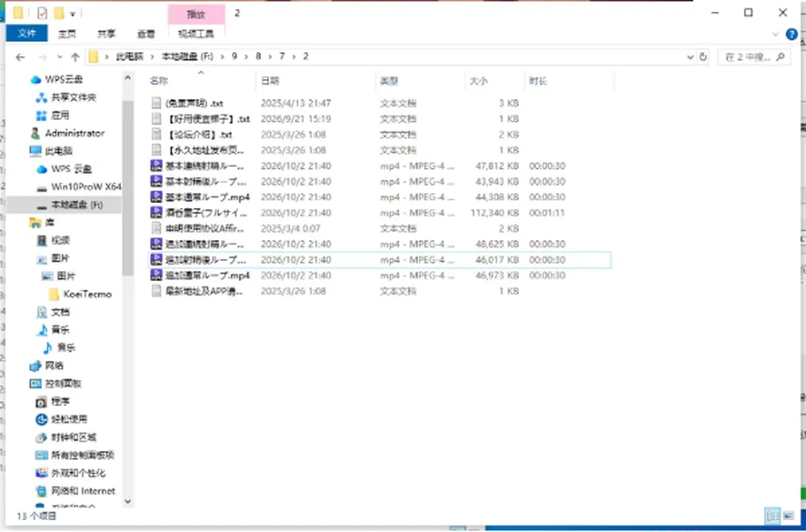
Task: Click the navigation pane scrollbar down arrow
Action: tap(128, 501)
